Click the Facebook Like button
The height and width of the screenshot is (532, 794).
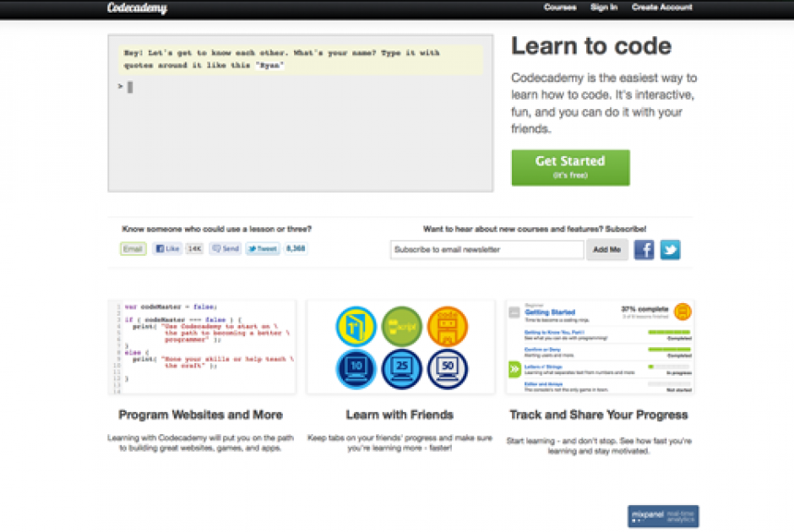pos(167,248)
